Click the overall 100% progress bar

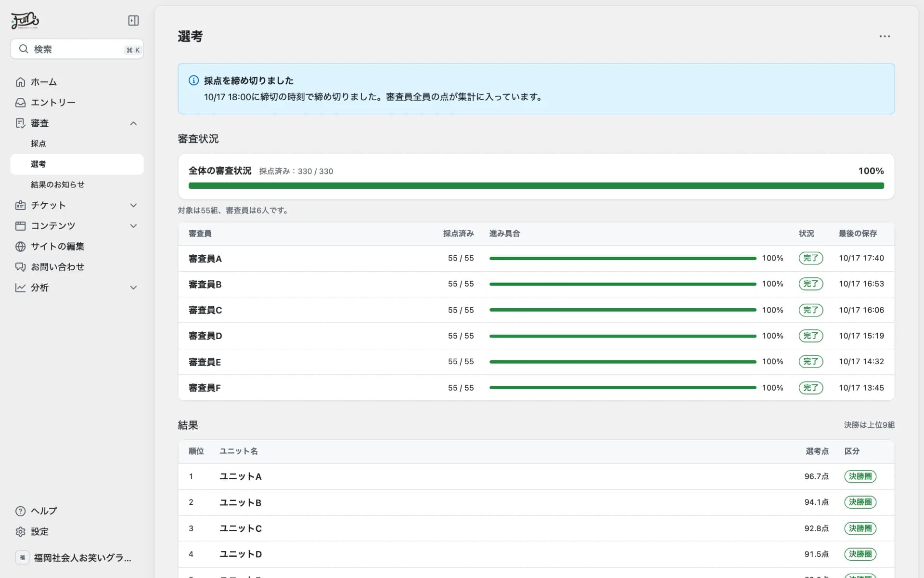[x=536, y=185]
